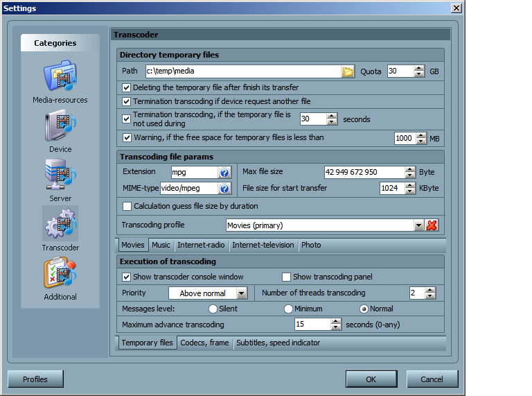Enable calculation guess file size by duration
532x396 pixels.
click(x=127, y=206)
